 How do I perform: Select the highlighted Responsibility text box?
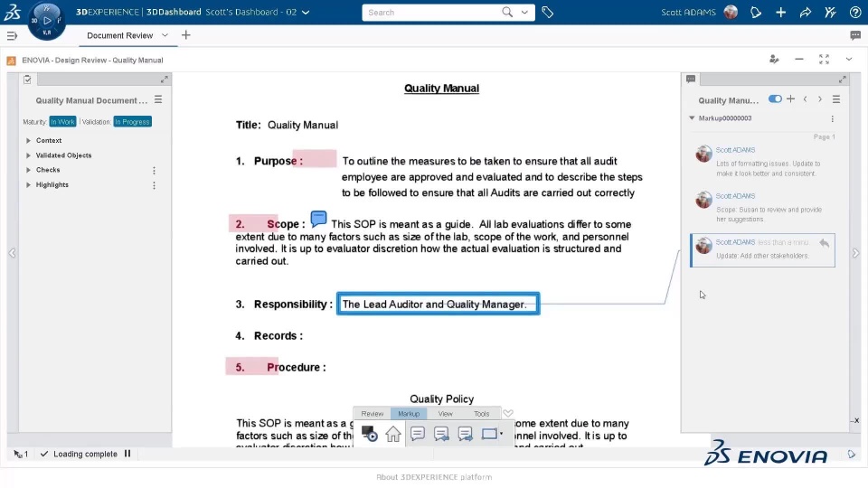[x=438, y=304]
